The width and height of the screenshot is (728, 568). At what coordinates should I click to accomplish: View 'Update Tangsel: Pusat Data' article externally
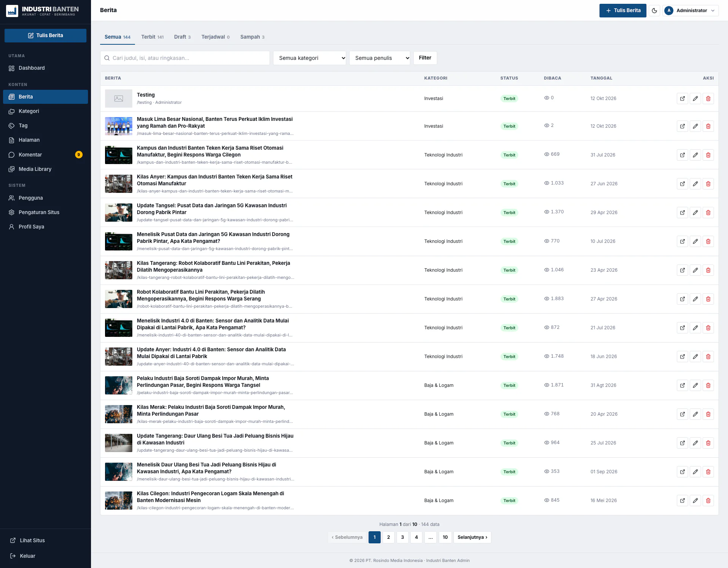point(682,213)
